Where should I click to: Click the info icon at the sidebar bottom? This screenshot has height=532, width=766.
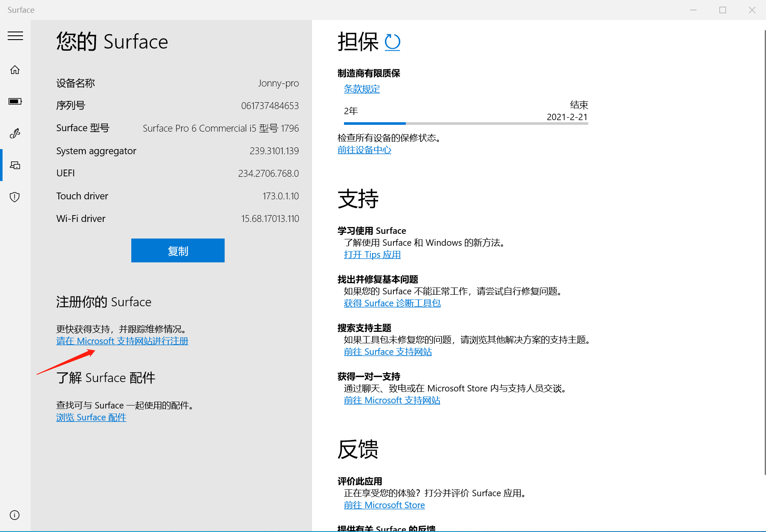14,515
